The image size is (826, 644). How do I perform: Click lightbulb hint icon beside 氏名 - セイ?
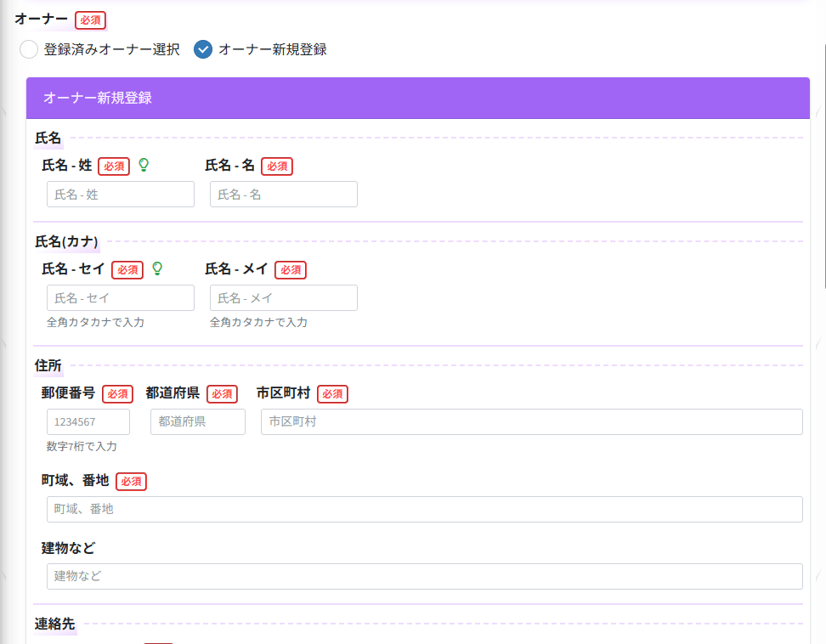pos(157,268)
